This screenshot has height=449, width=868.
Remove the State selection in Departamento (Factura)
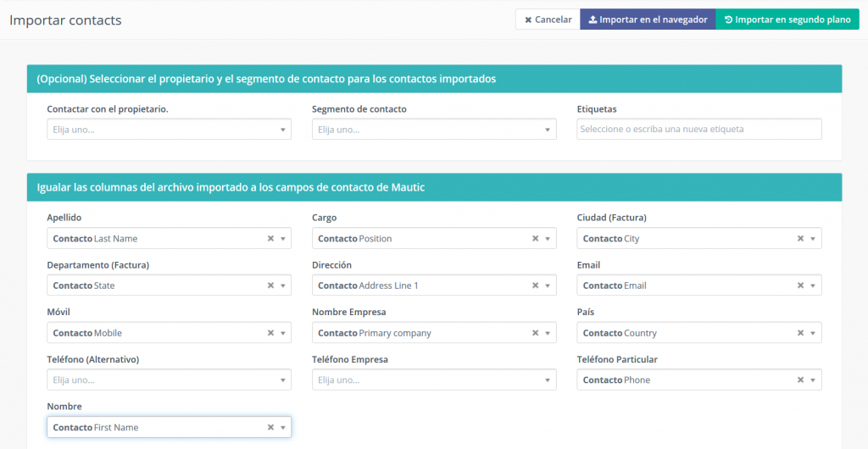(270, 285)
